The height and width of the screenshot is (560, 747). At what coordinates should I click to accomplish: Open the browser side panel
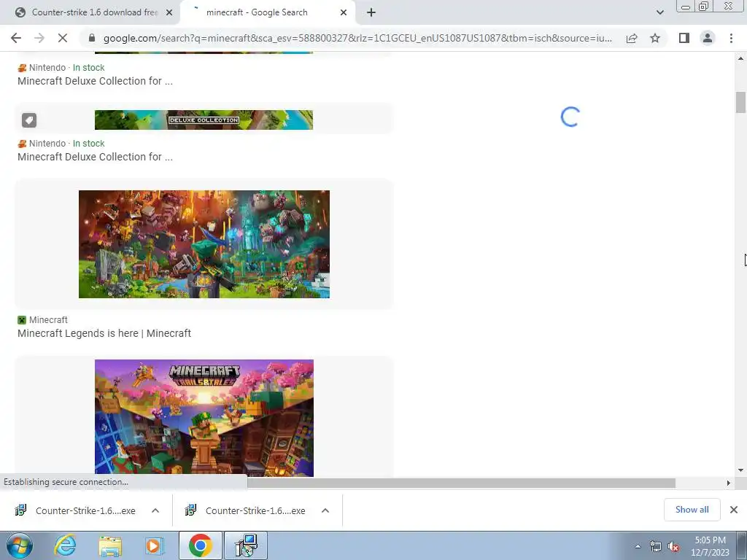pos(684,38)
